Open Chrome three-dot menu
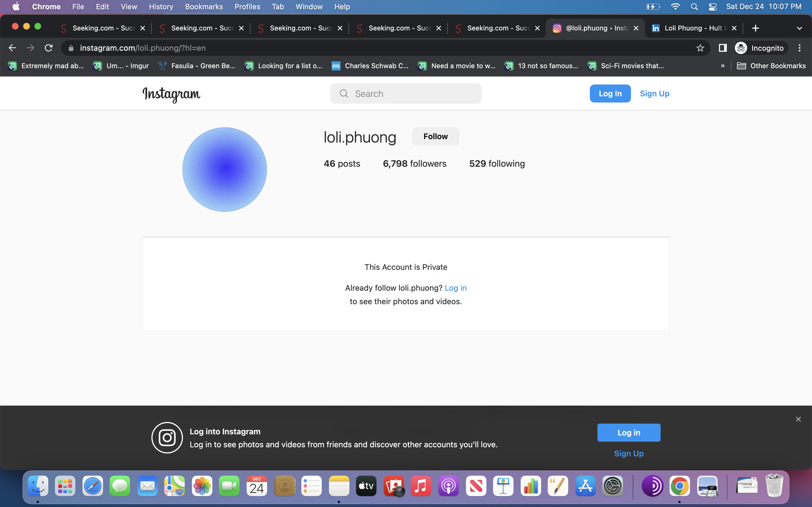The width and height of the screenshot is (812, 507). (800, 48)
